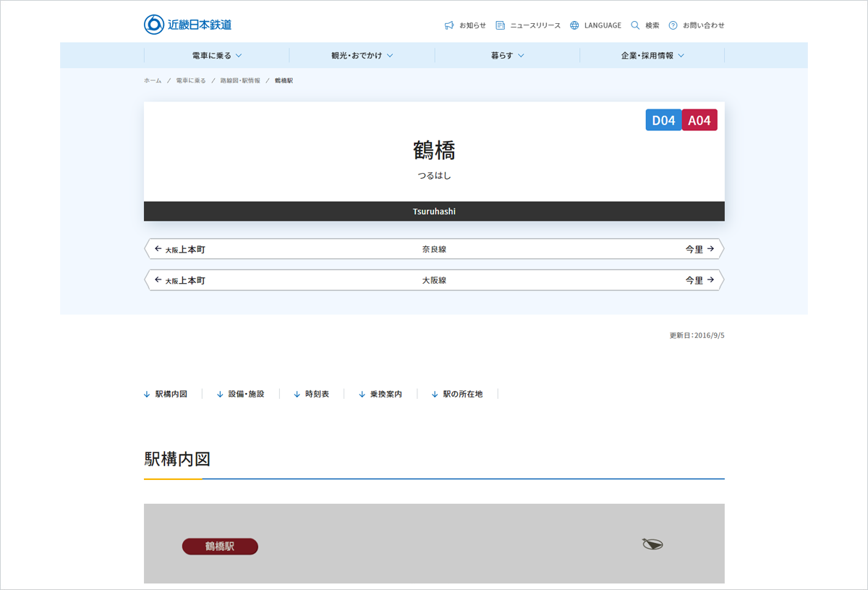The height and width of the screenshot is (590, 868).
Task: Expand the 電車に乗る menu
Action: [217, 56]
